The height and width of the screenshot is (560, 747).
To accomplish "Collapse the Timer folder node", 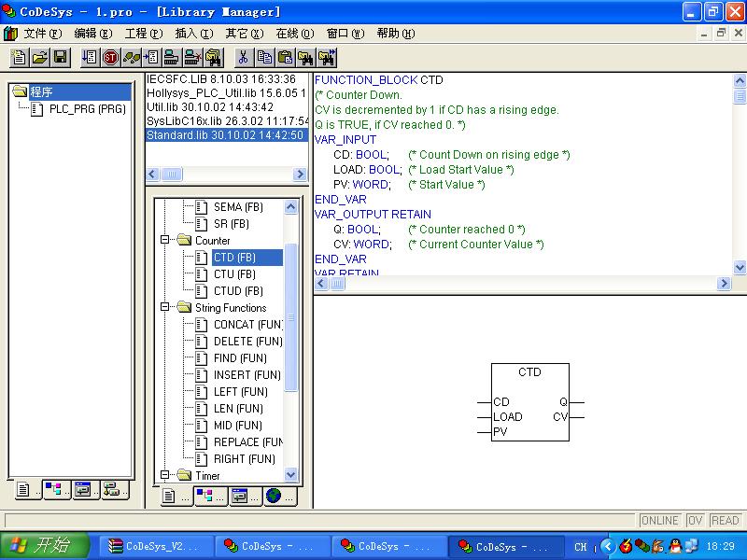I will click(165, 475).
